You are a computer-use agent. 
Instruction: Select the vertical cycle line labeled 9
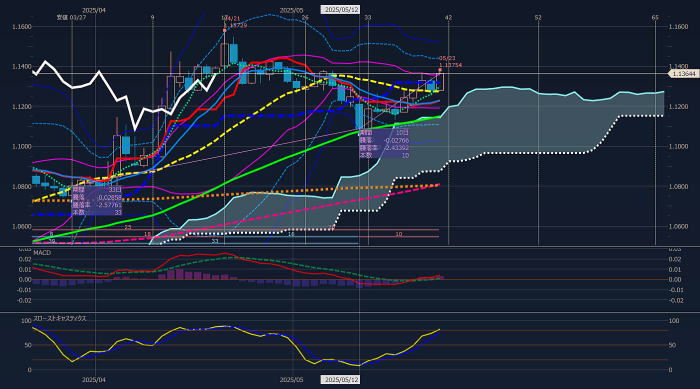[x=153, y=130]
